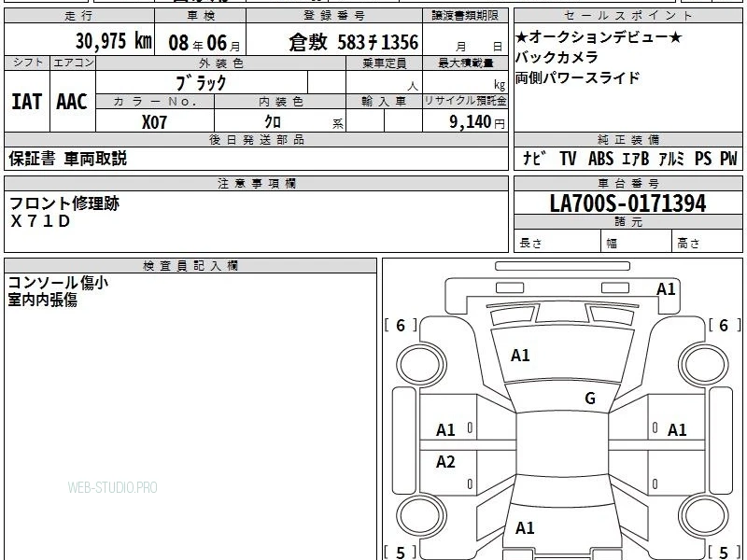Click the note code X71D
The height and width of the screenshot is (560, 747).
coord(40,221)
